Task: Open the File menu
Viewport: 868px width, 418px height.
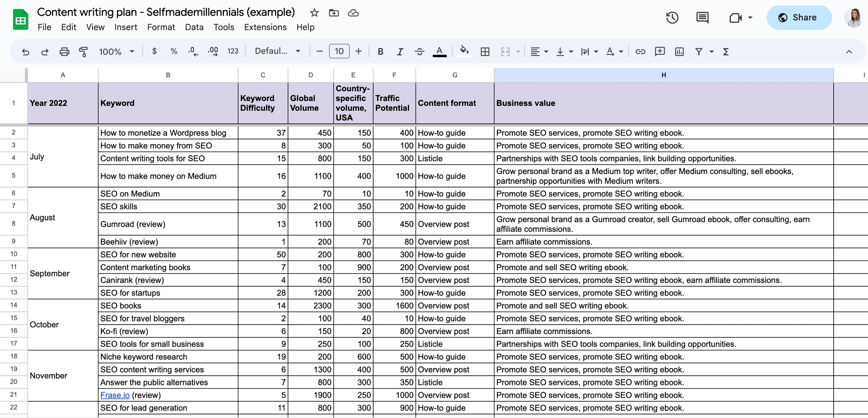Action: 44,27
